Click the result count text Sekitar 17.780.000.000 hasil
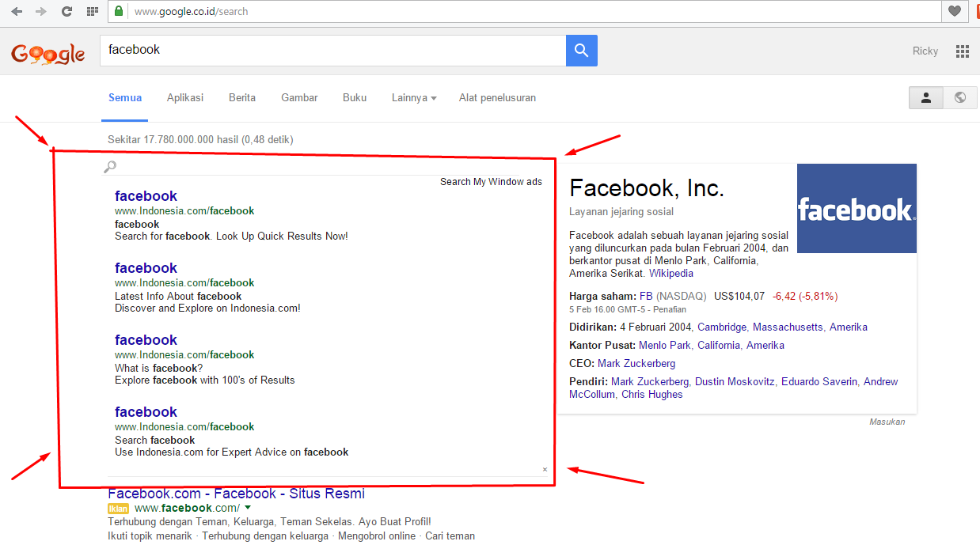Screen dimensions: 980x545 coord(200,140)
